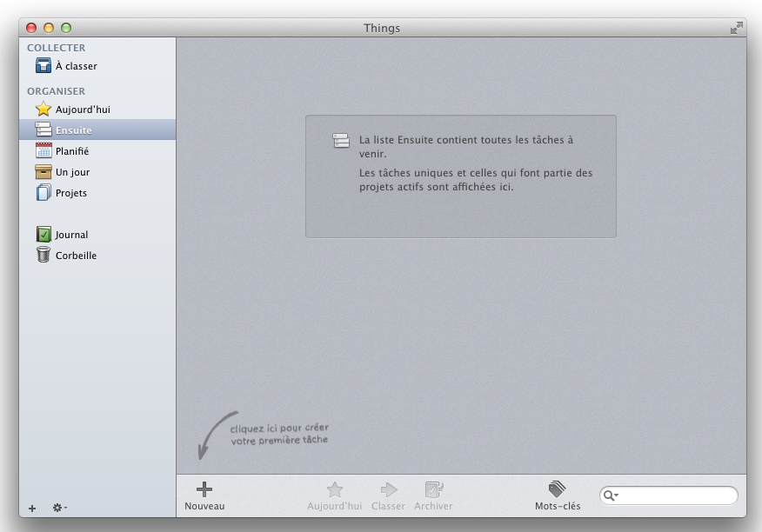762x532 pixels.
Task: Open the Planifié calendar list
Action: tap(71, 151)
